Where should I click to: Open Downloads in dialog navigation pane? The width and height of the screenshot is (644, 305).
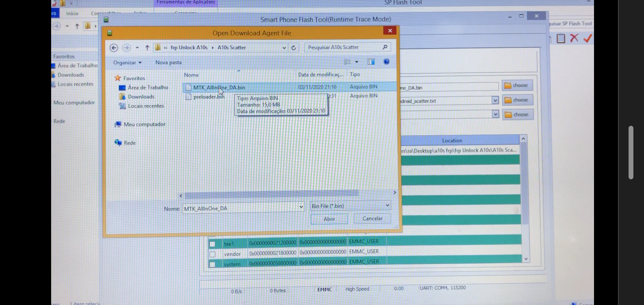137,97
